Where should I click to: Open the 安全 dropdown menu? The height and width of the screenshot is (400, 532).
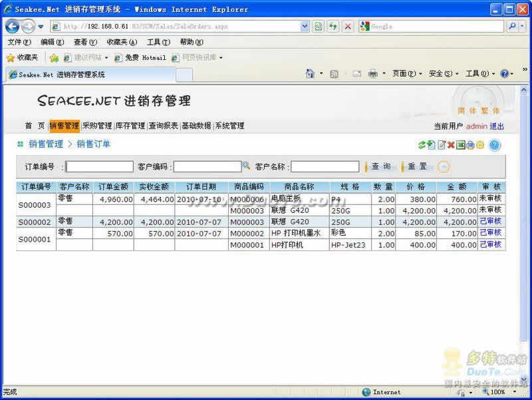pos(444,74)
